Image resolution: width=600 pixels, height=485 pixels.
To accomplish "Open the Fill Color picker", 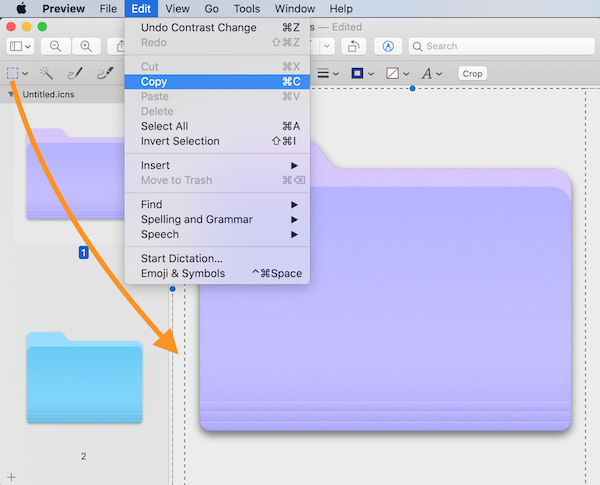I will [398, 73].
